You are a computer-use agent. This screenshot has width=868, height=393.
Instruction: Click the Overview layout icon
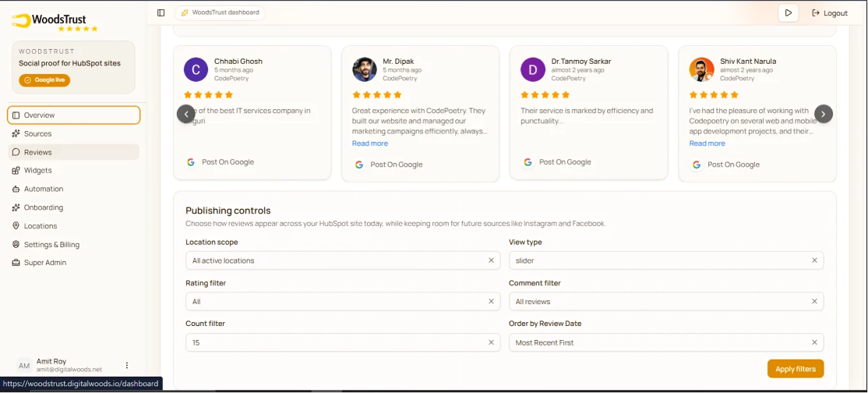pos(16,115)
